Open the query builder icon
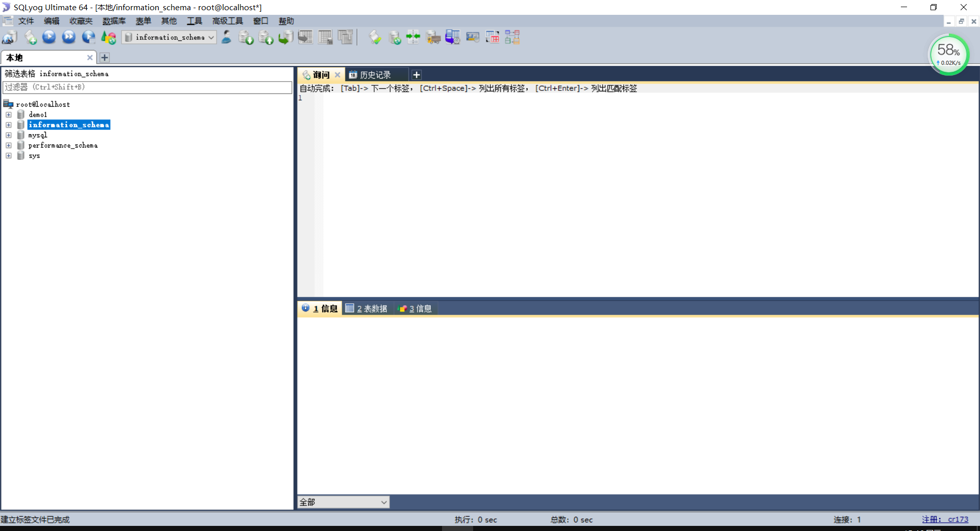This screenshot has height=531, width=980. pos(493,37)
